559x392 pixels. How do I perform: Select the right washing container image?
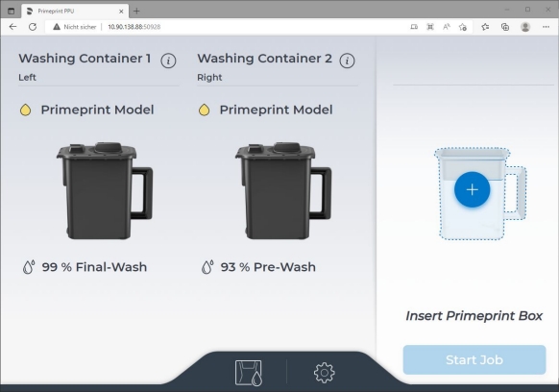(x=283, y=191)
